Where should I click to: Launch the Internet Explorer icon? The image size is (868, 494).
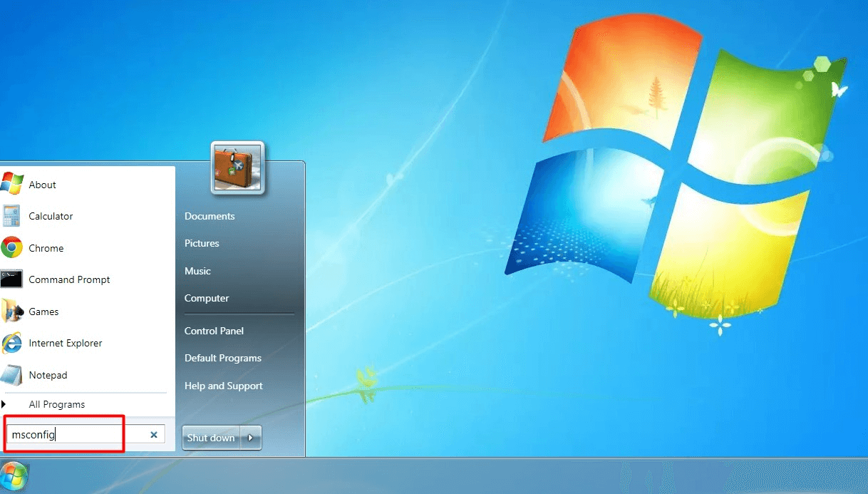point(11,343)
